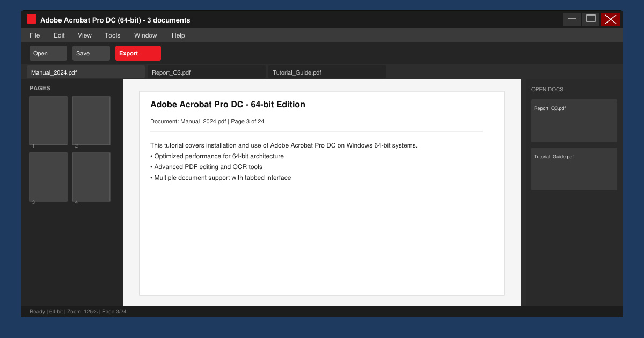Click the OPEN DOCS panel heading
This screenshot has height=338, width=644.
[x=547, y=90]
